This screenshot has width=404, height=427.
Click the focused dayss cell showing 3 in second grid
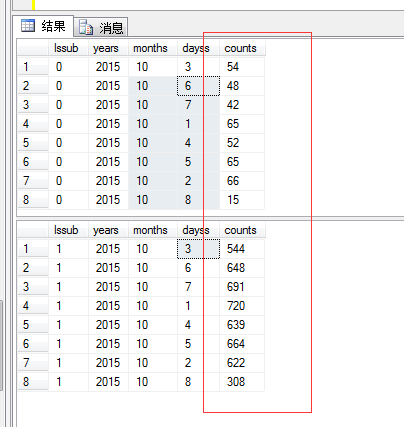[198, 249]
